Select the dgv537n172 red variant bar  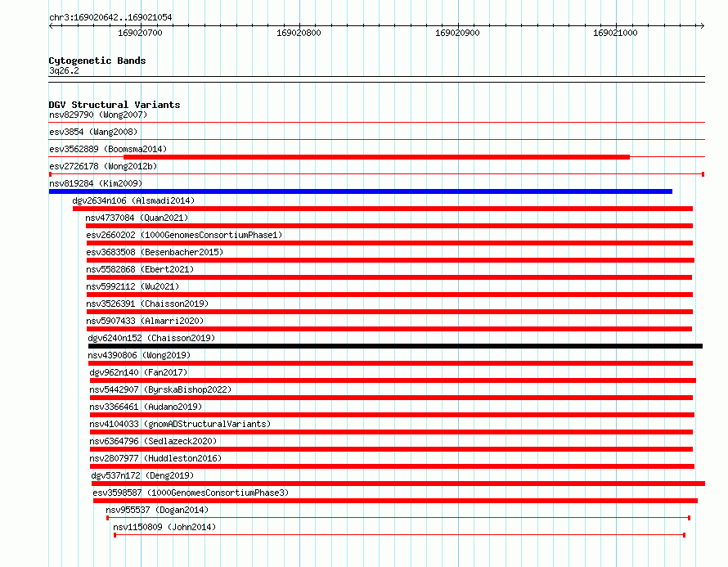[x=398, y=484]
